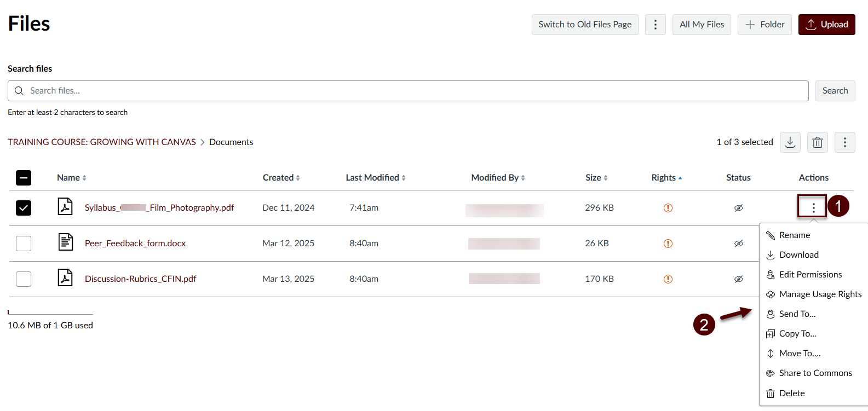Click the trash icon to delete selected files
Screen dimensions: 868x411
click(x=817, y=142)
